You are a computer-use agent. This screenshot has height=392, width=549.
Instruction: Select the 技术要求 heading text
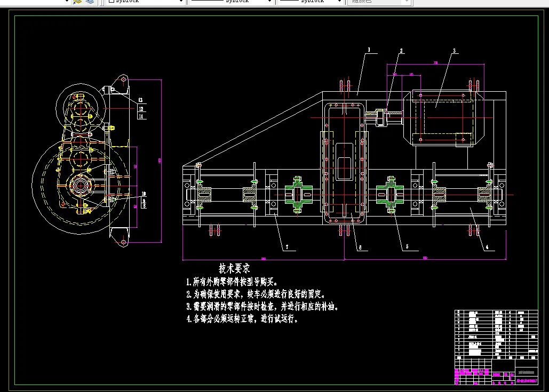(x=234, y=268)
